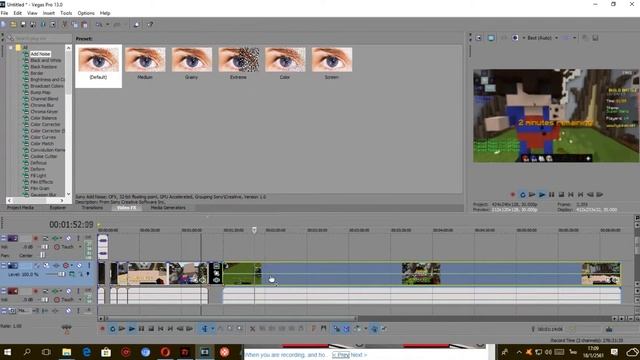640x360 pixels.
Task: Open the View menu
Action: (32, 13)
